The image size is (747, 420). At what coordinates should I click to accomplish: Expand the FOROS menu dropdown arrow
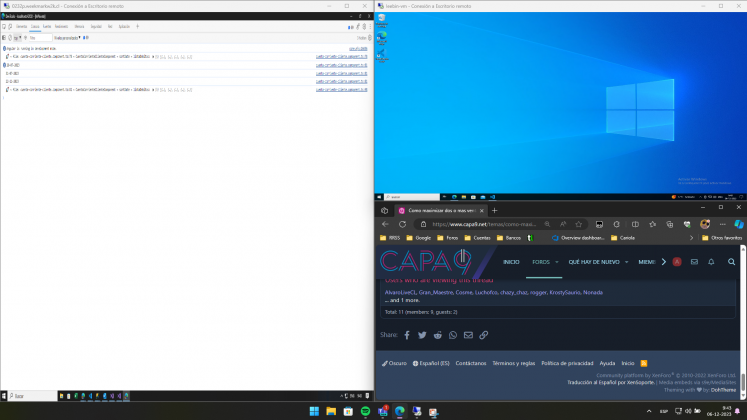point(556,262)
